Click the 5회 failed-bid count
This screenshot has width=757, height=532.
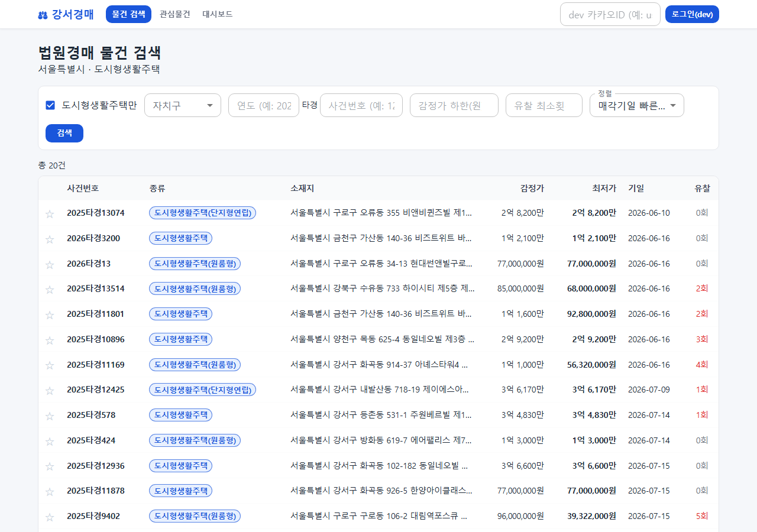[702, 516]
